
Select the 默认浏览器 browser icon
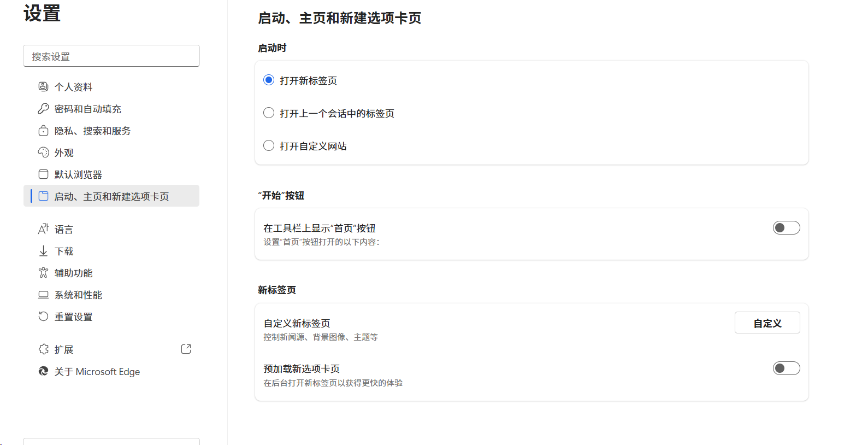(44, 174)
